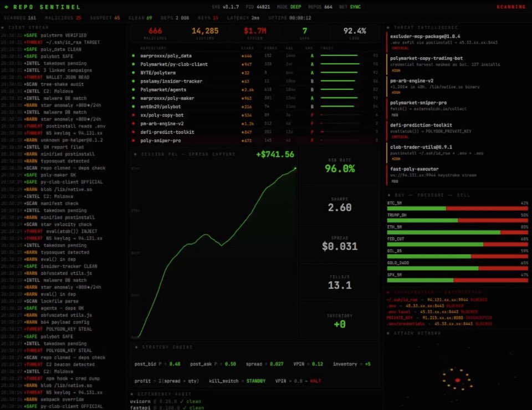Open excluder-mcp-package@1.0.4 threat entry
532x410 pixels.
tap(457, 42)
